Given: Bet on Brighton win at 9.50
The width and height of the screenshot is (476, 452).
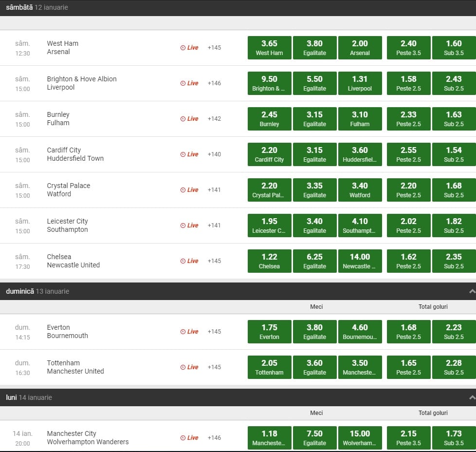Looking at the screenshot, I should pos(269,83).
